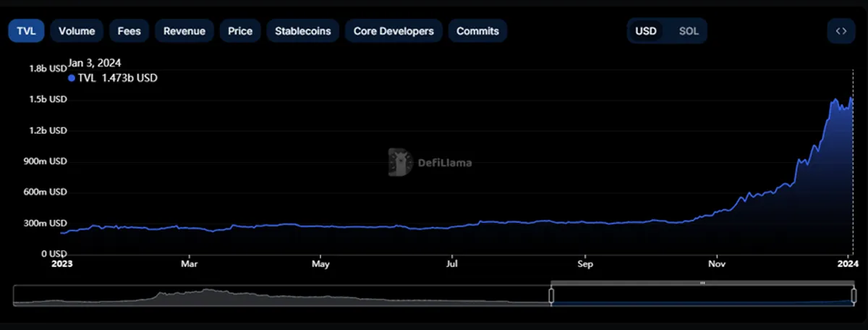The height and width of the screenshot is (330, 868).
Task: Show the Stablecoins metric
Action: pos(303,31)
